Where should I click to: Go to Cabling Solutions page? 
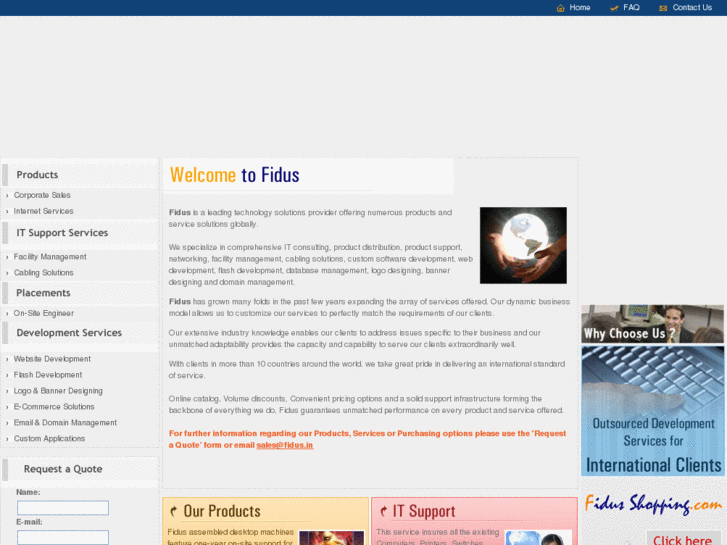point(44,273)
